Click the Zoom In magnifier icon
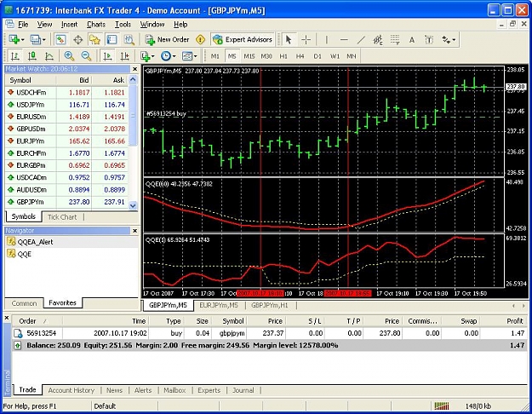Screen dimensions: 532x414 [x=69, y=56]
